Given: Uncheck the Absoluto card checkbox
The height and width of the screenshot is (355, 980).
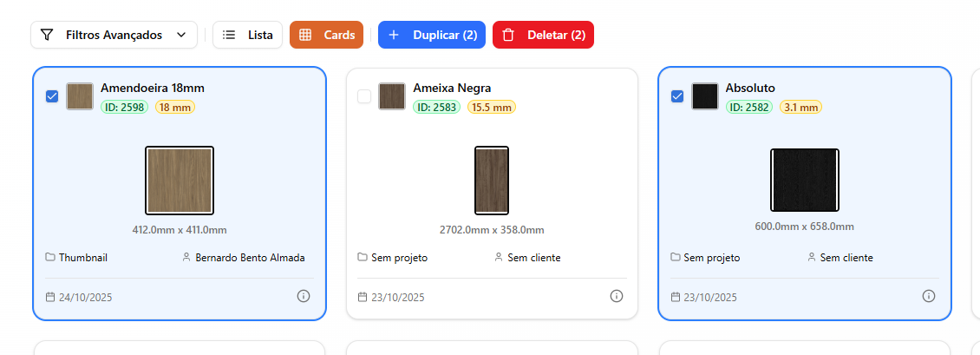Looking at the screenshot, I should (677, 96).
